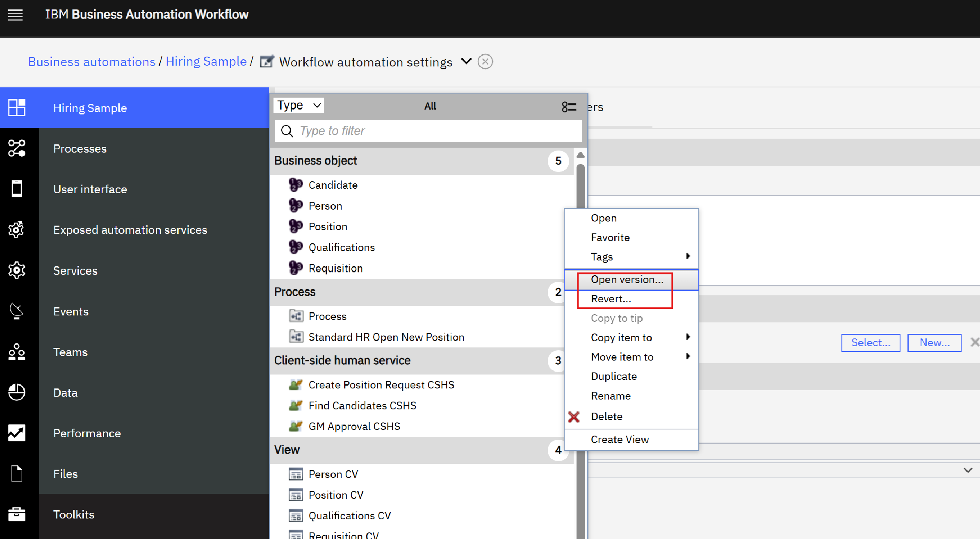Close the Workflow automation settings editor
This screenshot has height=539, width=980.
pyautogui.click(x=485, y=62)
